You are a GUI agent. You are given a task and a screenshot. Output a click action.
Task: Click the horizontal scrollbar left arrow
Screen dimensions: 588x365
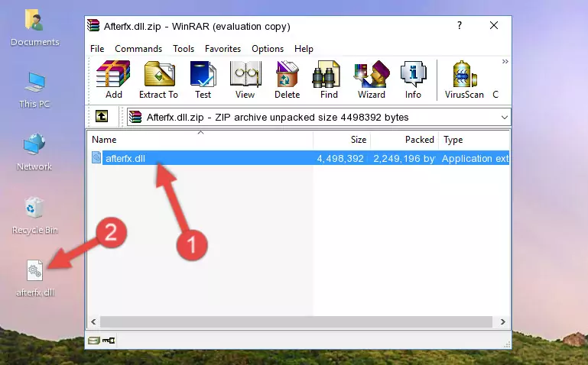[x=93, y=322]
